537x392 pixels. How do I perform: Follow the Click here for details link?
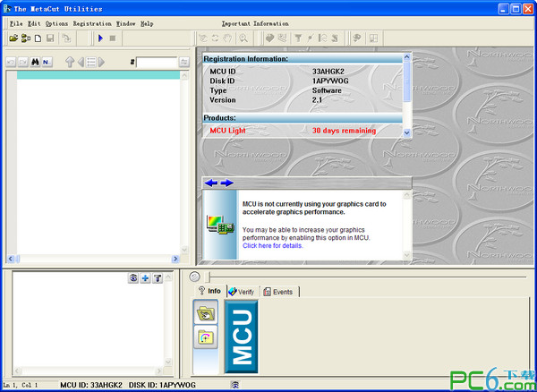tap(273, 246)
